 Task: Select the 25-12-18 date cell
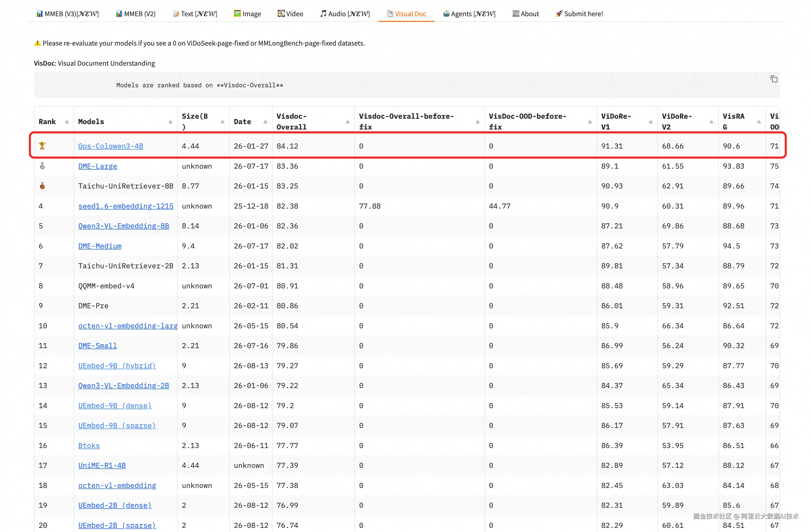coord(251,206)
